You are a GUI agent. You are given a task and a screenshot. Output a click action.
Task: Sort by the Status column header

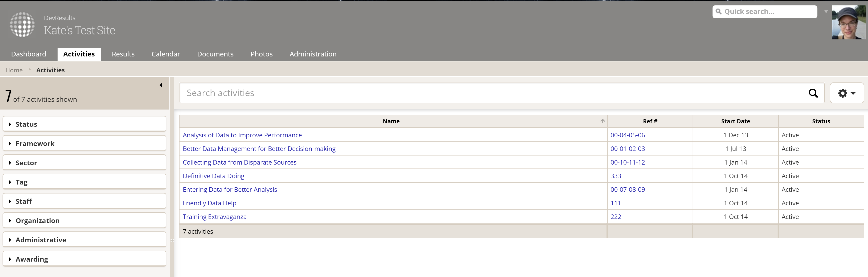click(821, 121)
